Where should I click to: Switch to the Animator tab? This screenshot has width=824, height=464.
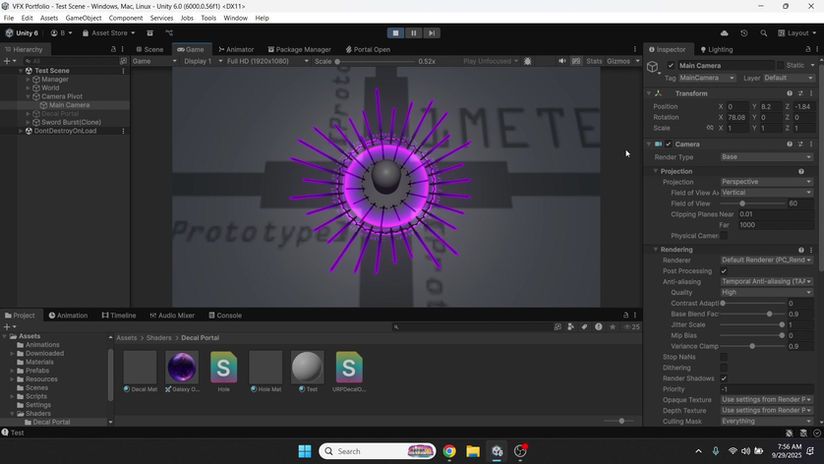tap(236, 49)
